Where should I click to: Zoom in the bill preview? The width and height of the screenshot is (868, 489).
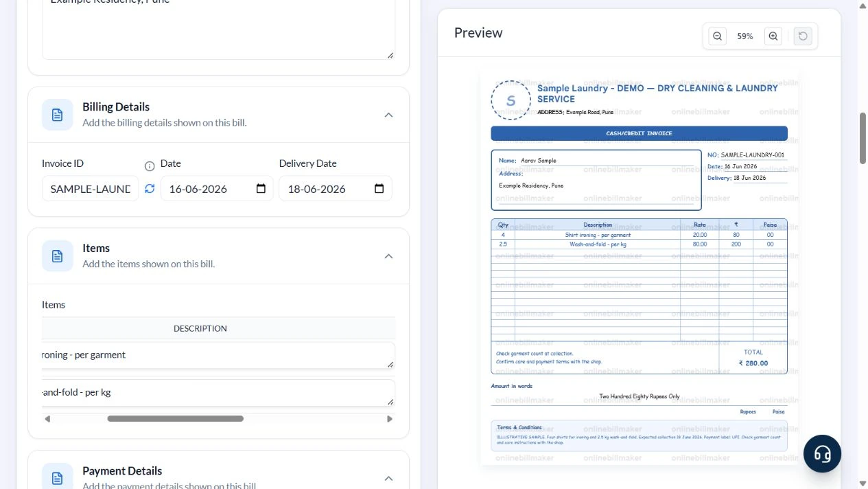(773, 36)
